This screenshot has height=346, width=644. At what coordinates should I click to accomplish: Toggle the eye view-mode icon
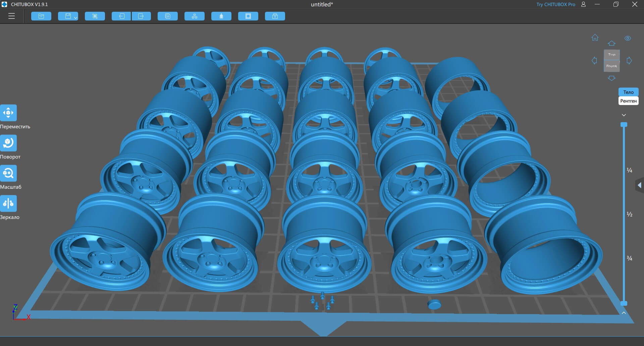coord(628,38)
